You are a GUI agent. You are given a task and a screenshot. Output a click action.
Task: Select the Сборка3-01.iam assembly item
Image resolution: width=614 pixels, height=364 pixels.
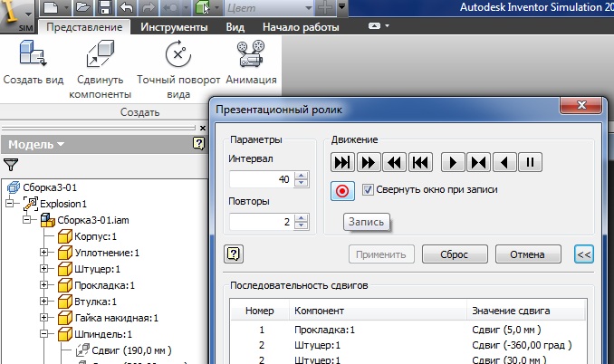coord(92,220)
